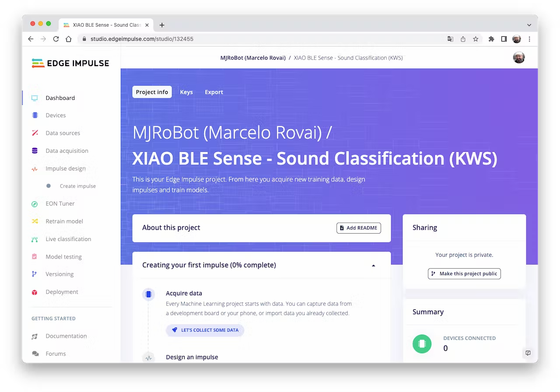Image resolution: width=560 pixels, height=392 pixels.
Task: Click the bookmark star icon
Action: [x=476, y=39]
